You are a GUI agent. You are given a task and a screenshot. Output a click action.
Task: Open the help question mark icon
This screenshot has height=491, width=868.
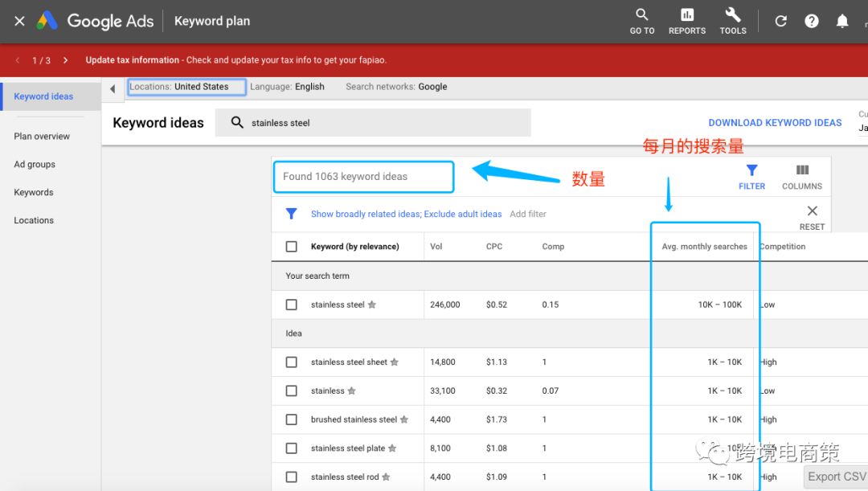(812, 22)
